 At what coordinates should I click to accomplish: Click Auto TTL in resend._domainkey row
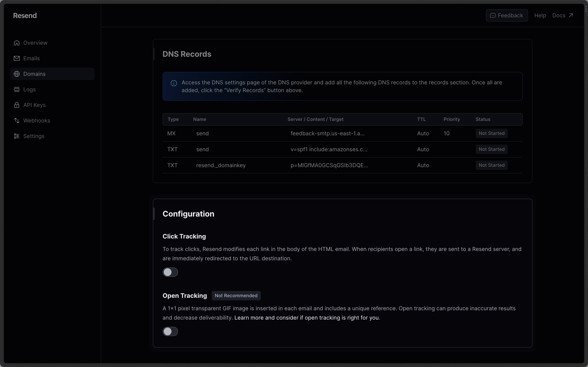click(x=423, y=165)
